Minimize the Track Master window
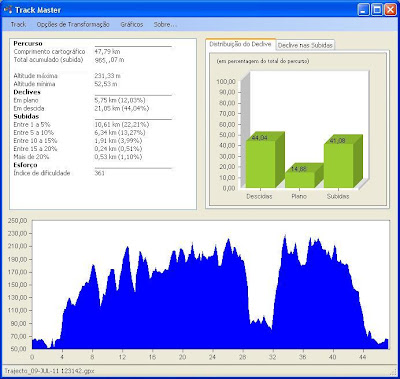The height and width of the screenshot is (379, 400). tap(363, 10)
